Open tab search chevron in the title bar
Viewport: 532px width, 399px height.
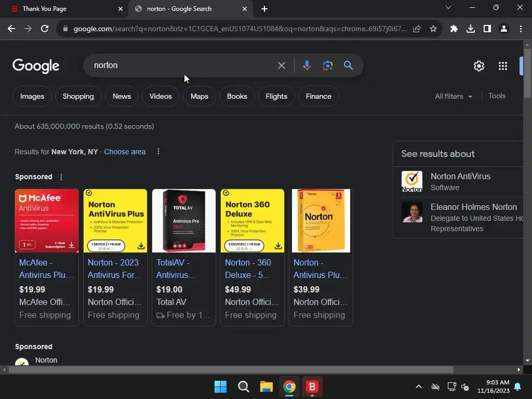448,7
